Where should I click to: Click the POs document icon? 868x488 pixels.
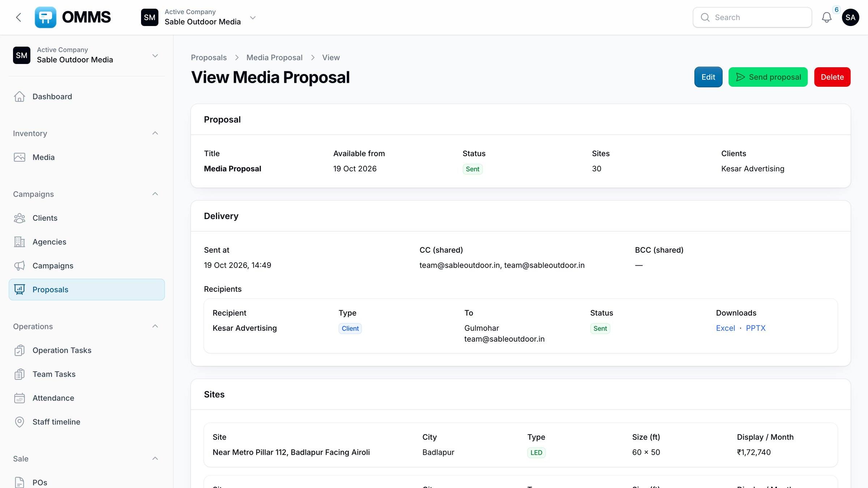pyautogui.click(x=20, y=483)
